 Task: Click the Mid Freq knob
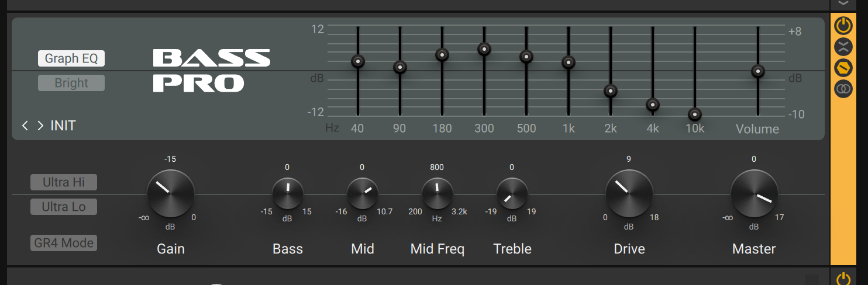tap(438, 194)
